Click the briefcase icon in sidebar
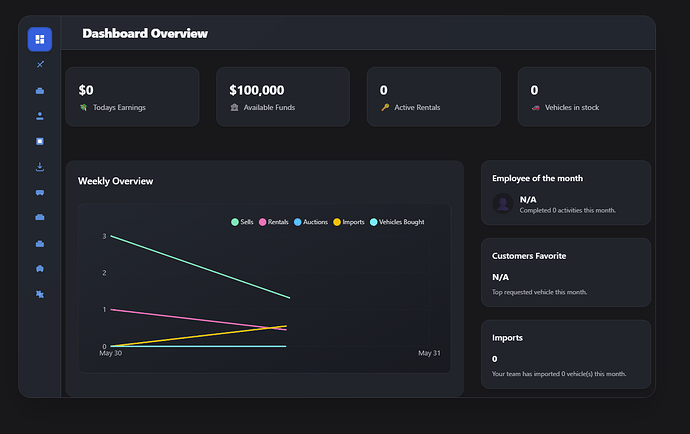The height and width of the screenshot is (434, 690). point(40,91)
